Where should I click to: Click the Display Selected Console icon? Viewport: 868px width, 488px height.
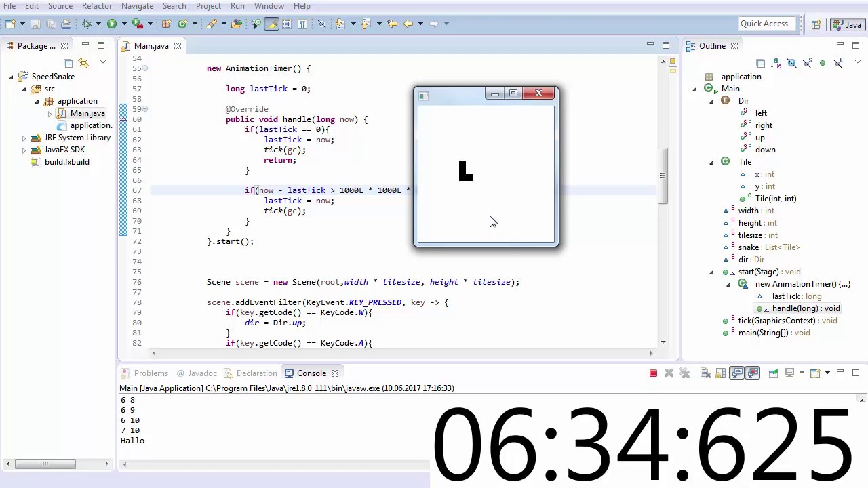(x=789, y=373)
